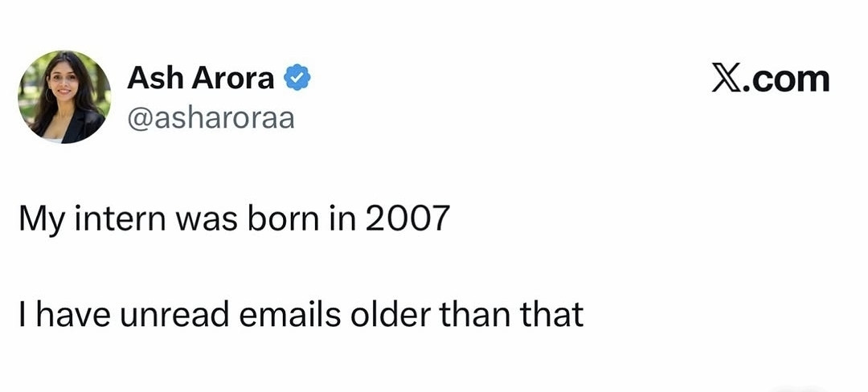Click the word "I" starting the second line
The height and width of the screenshot is (392, 868).
point(23,315)
